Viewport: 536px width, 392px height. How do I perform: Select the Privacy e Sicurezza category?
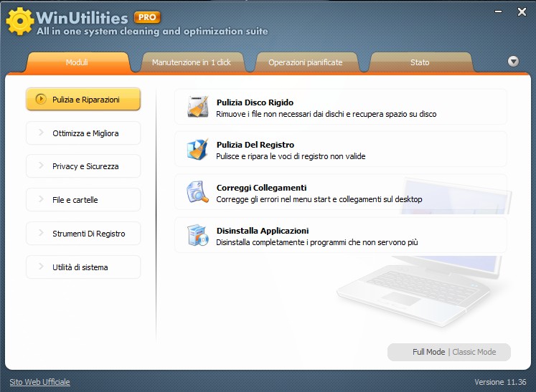83,166
